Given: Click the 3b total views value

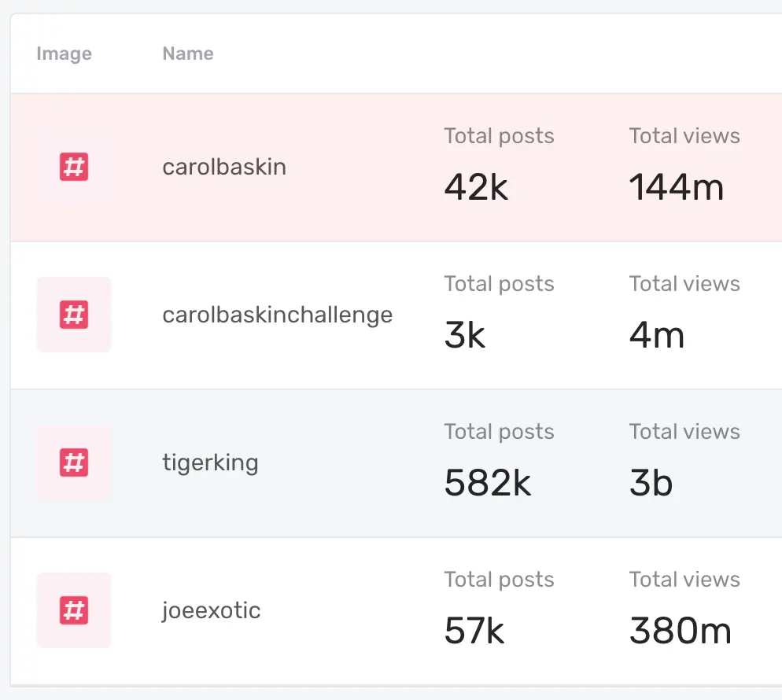Looking at the screenshot, I should click(x=651, y=483).
